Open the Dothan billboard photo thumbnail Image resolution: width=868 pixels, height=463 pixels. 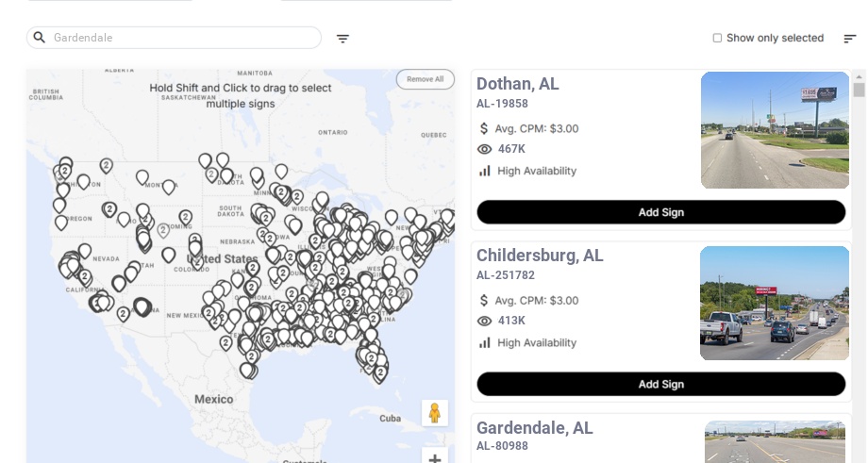click(x=775, y=130)
